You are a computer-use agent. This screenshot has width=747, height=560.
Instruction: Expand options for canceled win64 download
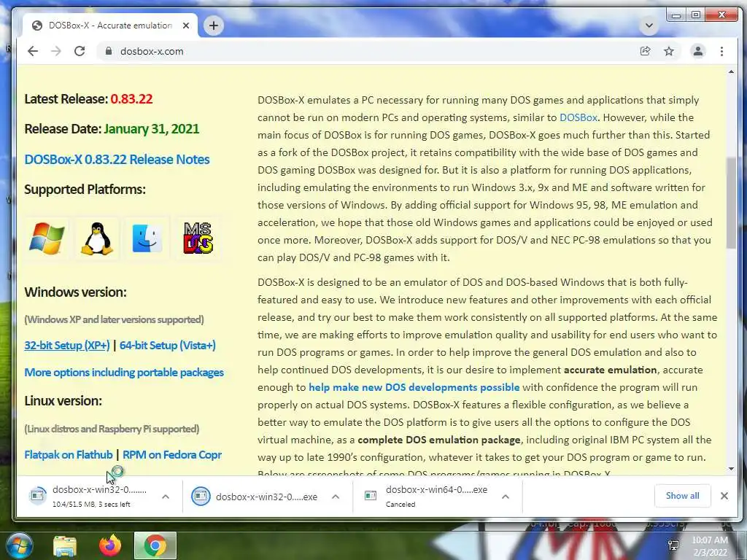click(506, 497)
